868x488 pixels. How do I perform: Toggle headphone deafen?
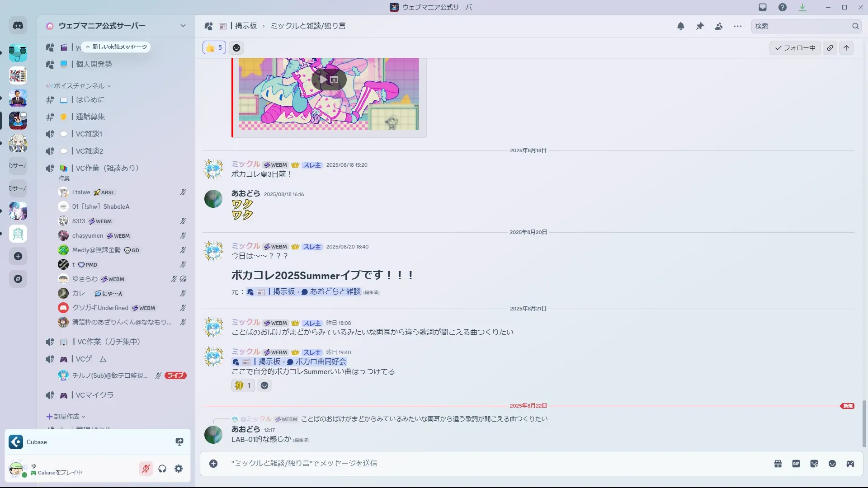[162, 469]
